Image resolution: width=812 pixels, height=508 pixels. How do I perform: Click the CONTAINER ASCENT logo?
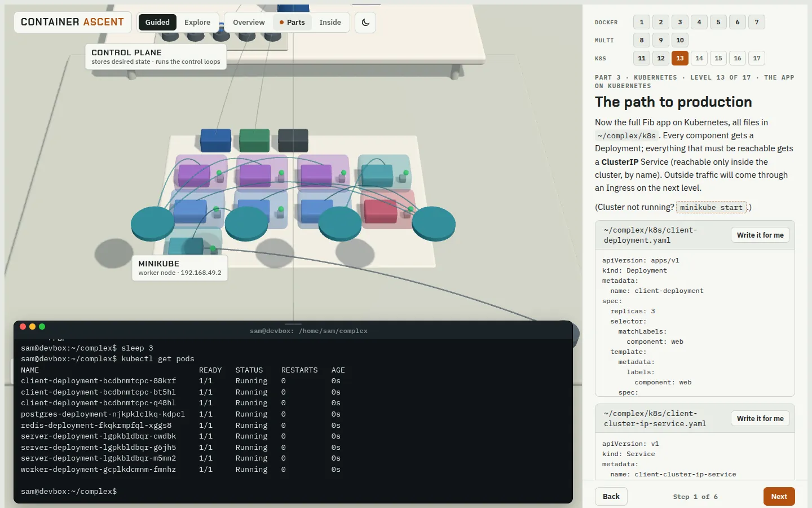click(73, 22)
